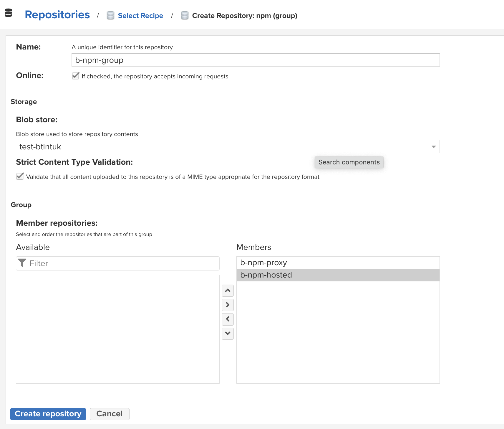Click the Select Recipe breadcrumb database icon
Screen dimensions: 504x429
pyautogui.click(x=110, y=16)
